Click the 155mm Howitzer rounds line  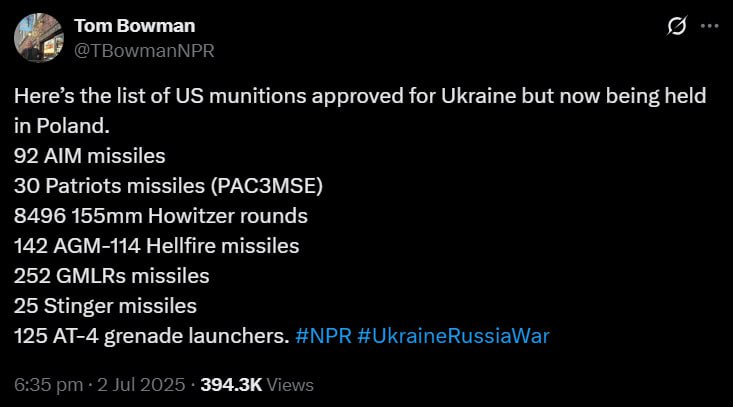[x=161, y=216]
